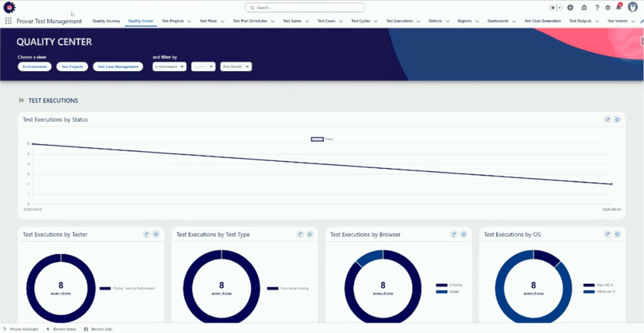This screenshot has height=333, width=644.
Task: Open Test Executions by Browser settings
Action: coord(464,234)
